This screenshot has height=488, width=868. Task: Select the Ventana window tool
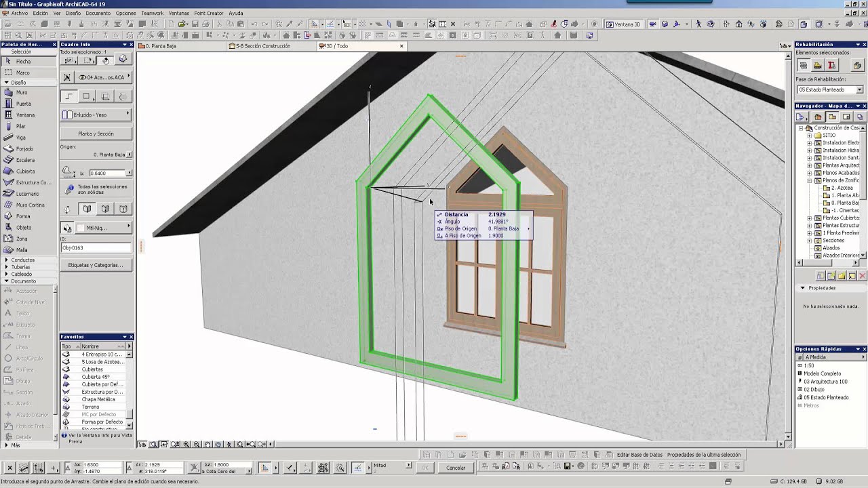(x=28, y=115)
